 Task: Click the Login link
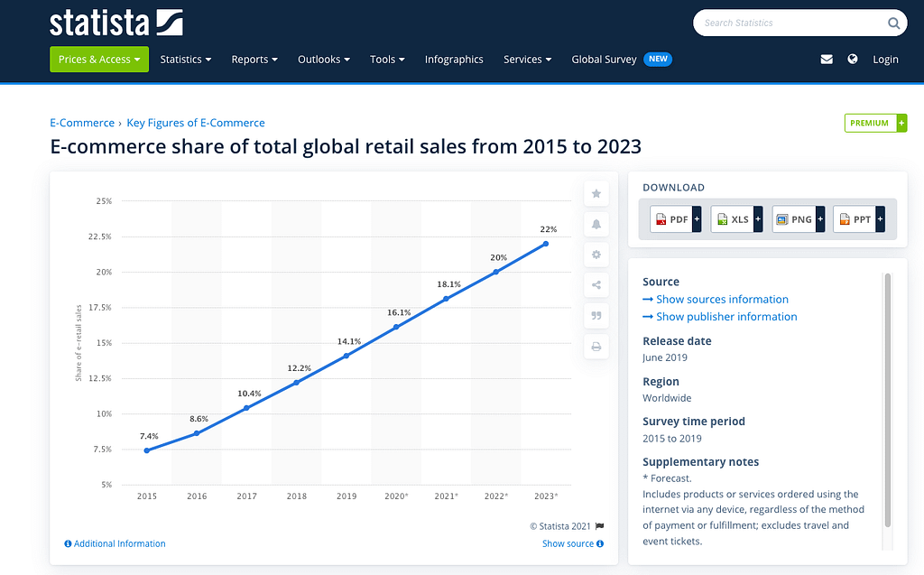[x=885, y=59]
